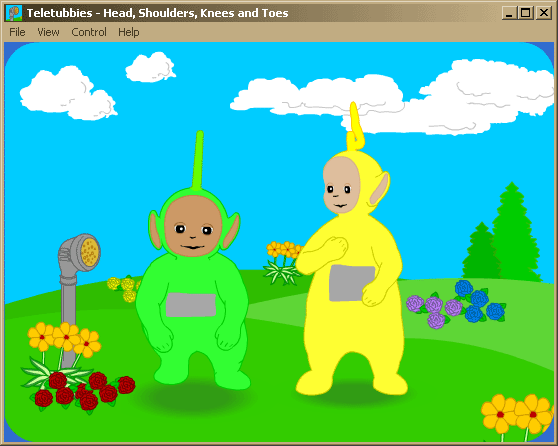Screen dimensions: 558x446
Task: Click the taller green pine tree
Action: (513, 233)
